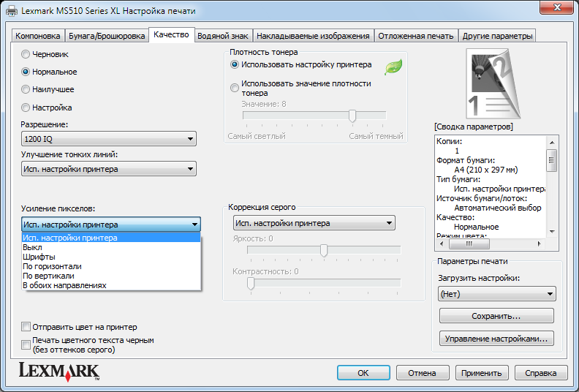Image resolution: width=579 pixels, height=392 pixels.
Task: Click the toner density slider thumb
Action: click(x=352, y=116)
